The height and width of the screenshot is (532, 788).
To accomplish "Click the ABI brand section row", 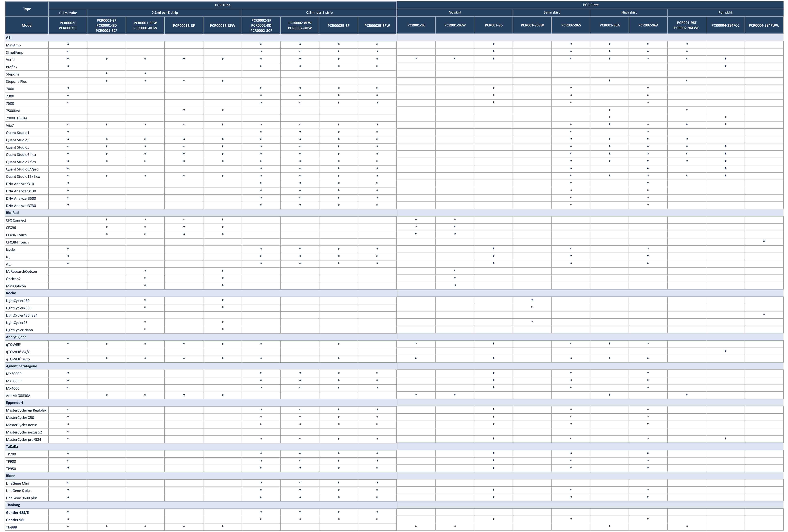I will [394, 37].
